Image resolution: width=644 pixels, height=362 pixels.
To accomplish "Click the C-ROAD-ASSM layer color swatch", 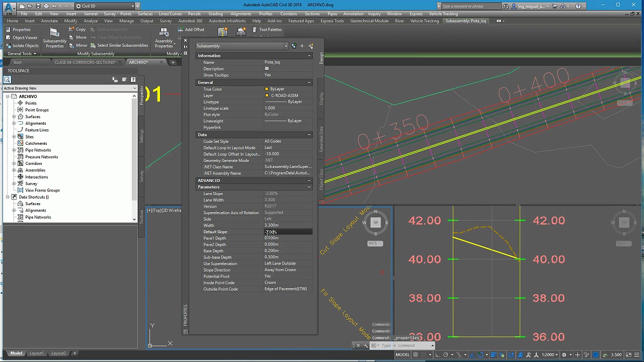I will pos(267,96).
